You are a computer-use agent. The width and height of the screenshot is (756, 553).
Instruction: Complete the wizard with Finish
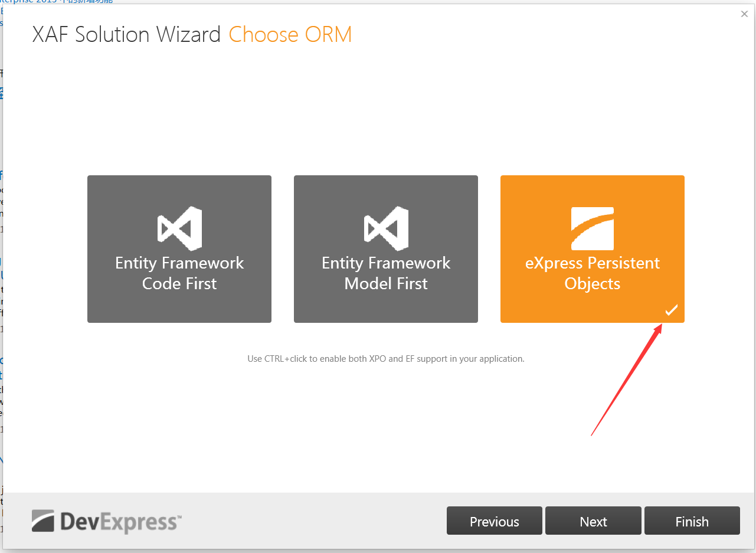pos(692,521)
